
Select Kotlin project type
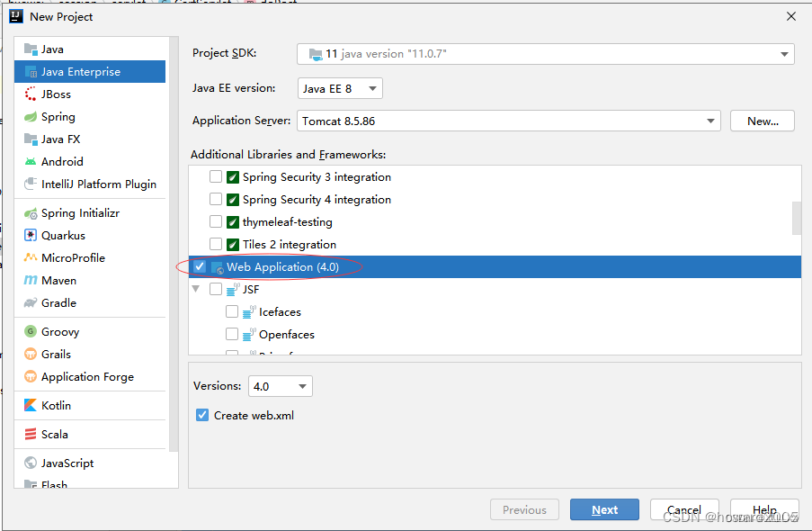pos(90,405)
